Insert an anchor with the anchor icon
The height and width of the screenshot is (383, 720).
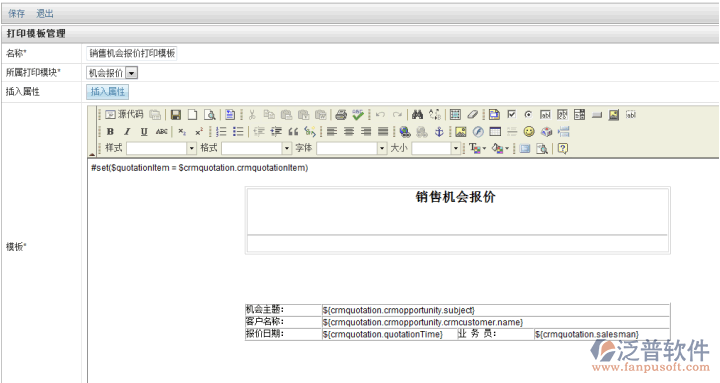coord(439,132)
